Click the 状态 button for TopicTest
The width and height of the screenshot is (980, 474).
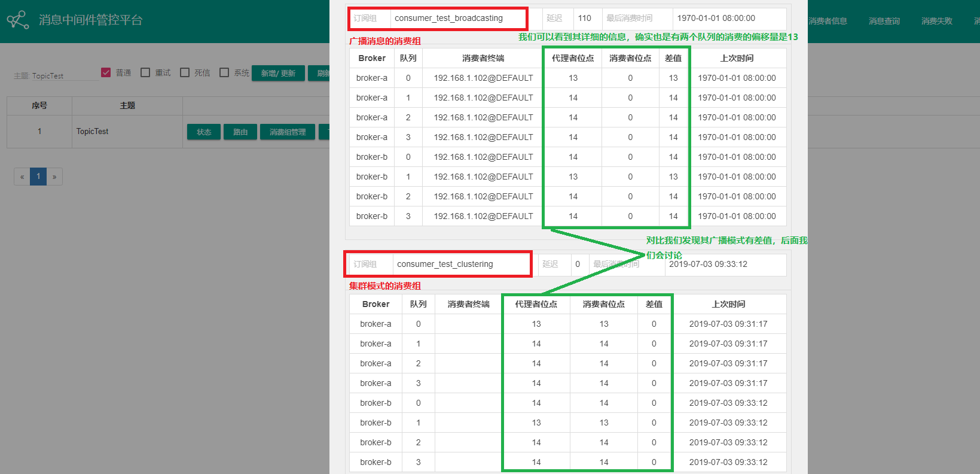click(204, 132)
